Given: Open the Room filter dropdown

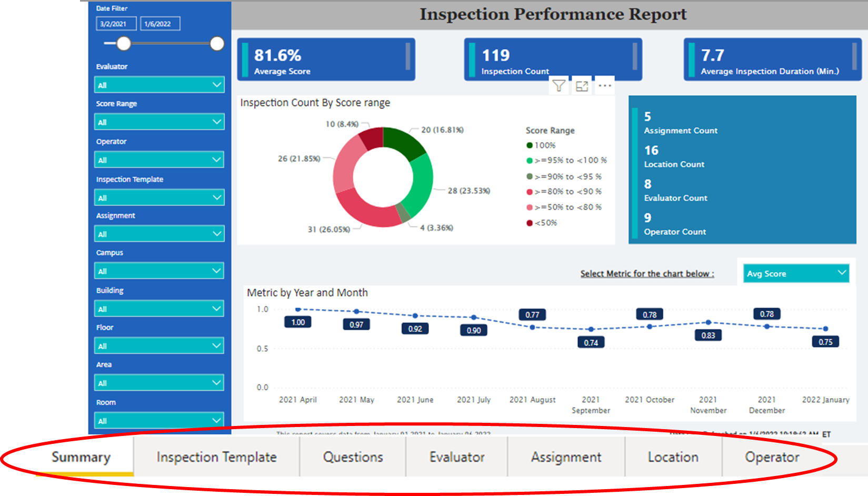Looking at the screenshot, I should click(159, 420).
